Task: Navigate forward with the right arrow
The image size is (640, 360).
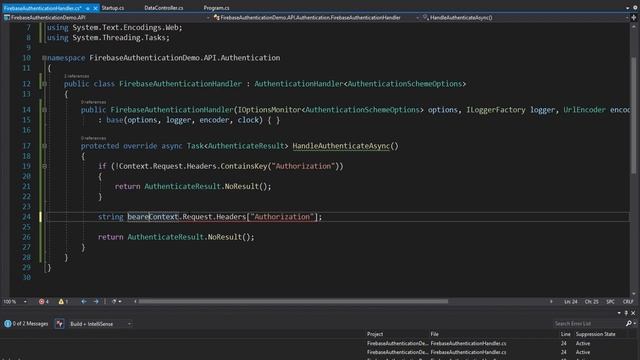Action: (x=96, y=302)
